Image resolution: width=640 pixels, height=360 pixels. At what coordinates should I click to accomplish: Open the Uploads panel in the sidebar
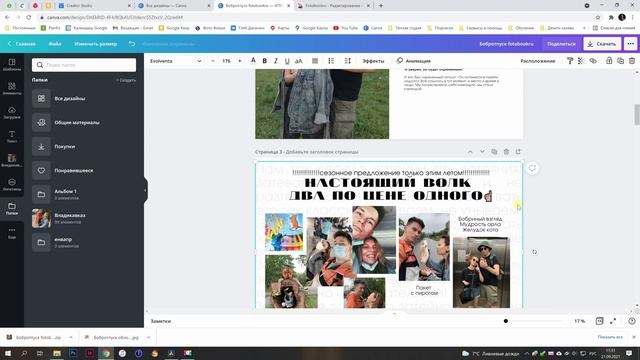pos(12,112)
